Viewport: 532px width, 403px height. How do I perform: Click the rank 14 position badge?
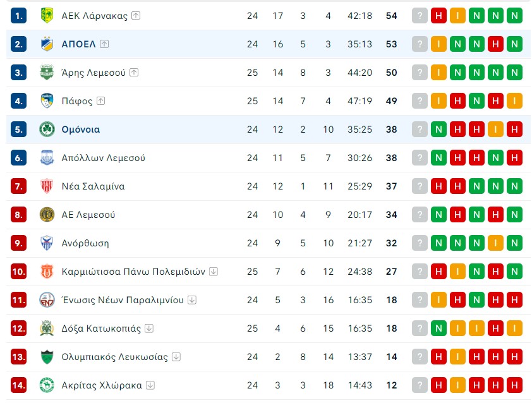18,385
